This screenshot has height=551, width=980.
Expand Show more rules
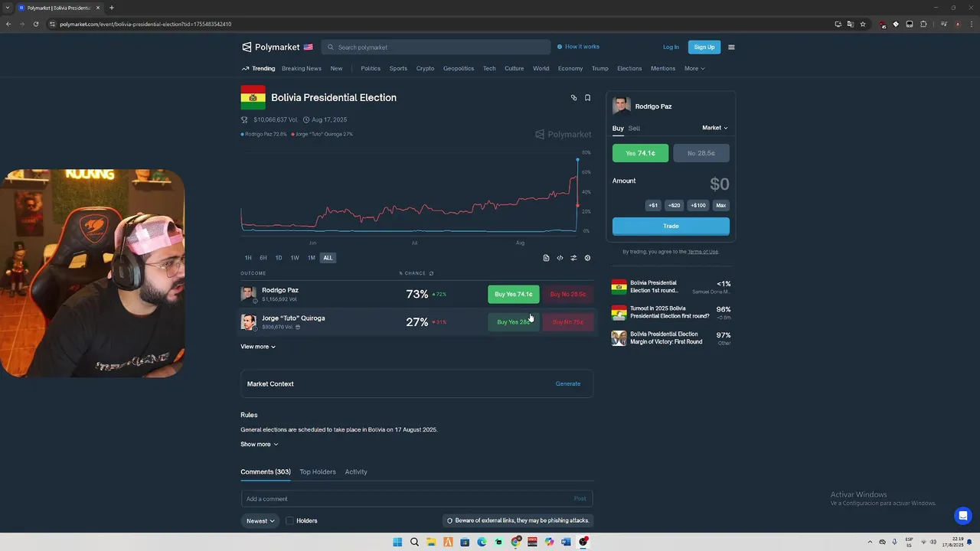pyautogui.click(x=260, y=445)
